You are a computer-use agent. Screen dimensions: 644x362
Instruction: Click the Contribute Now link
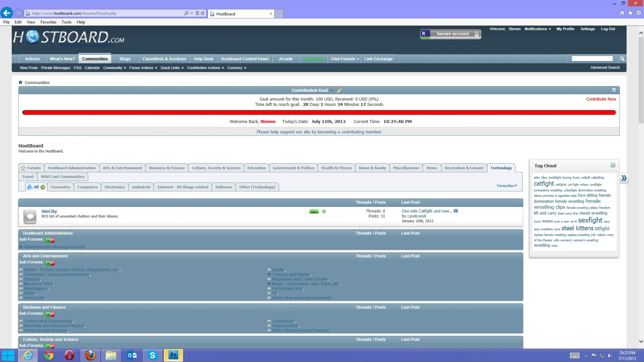tap(601, 99)
